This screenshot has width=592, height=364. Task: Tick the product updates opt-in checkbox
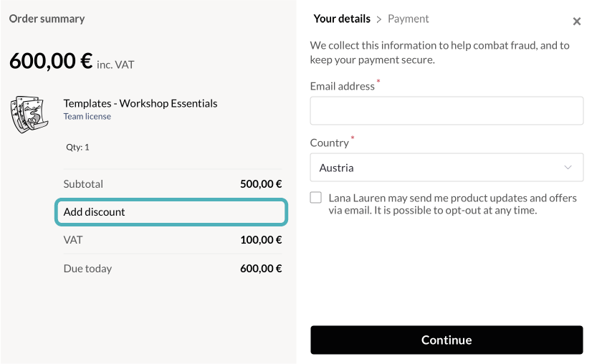pos(316,198)
